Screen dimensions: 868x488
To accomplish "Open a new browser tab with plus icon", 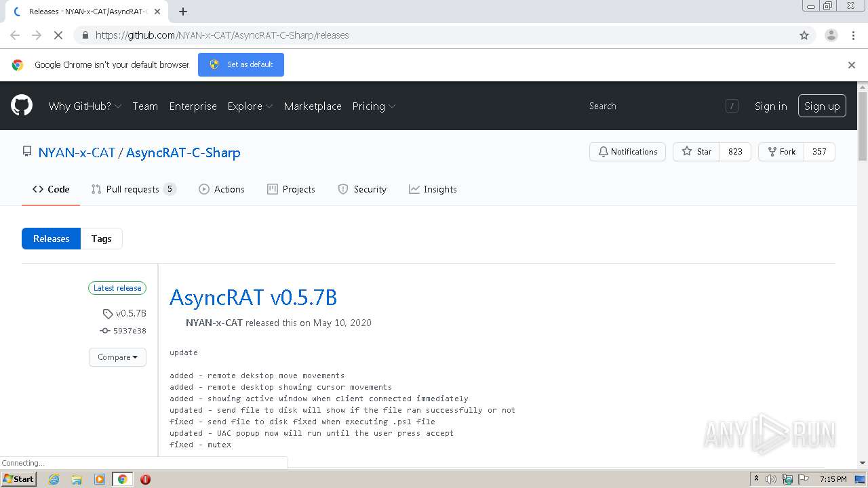I will coord(183,12).
